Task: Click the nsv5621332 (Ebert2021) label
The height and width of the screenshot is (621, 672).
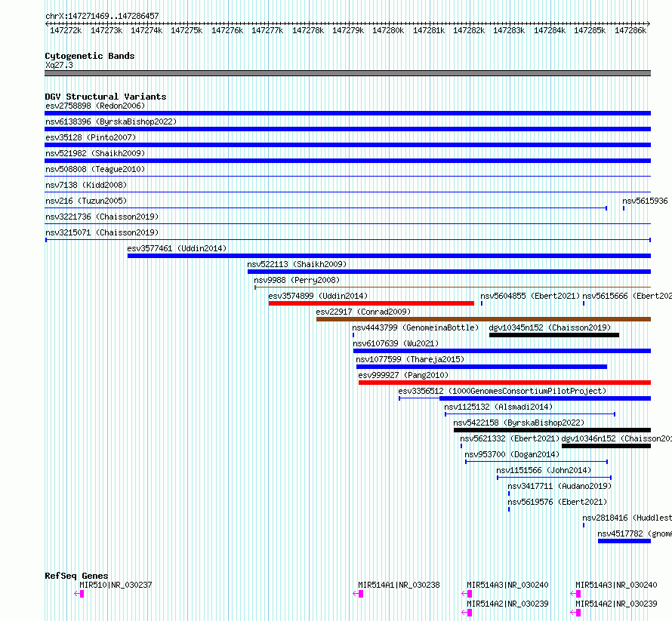Action: [510, 438]
